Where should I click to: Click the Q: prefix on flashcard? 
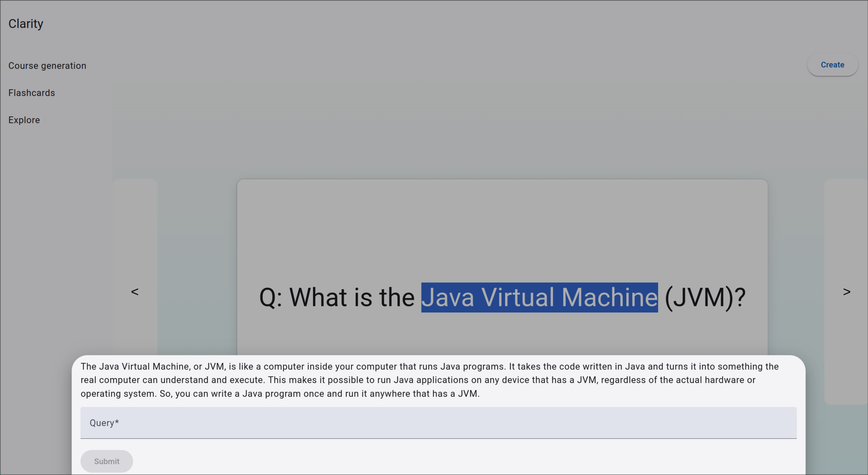point(270,297)
